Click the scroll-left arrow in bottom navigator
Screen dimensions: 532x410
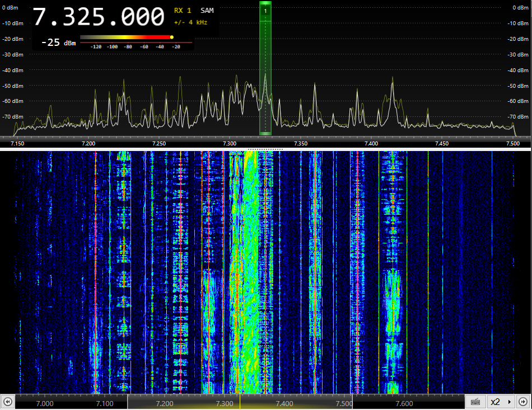[x=8, y=402]
